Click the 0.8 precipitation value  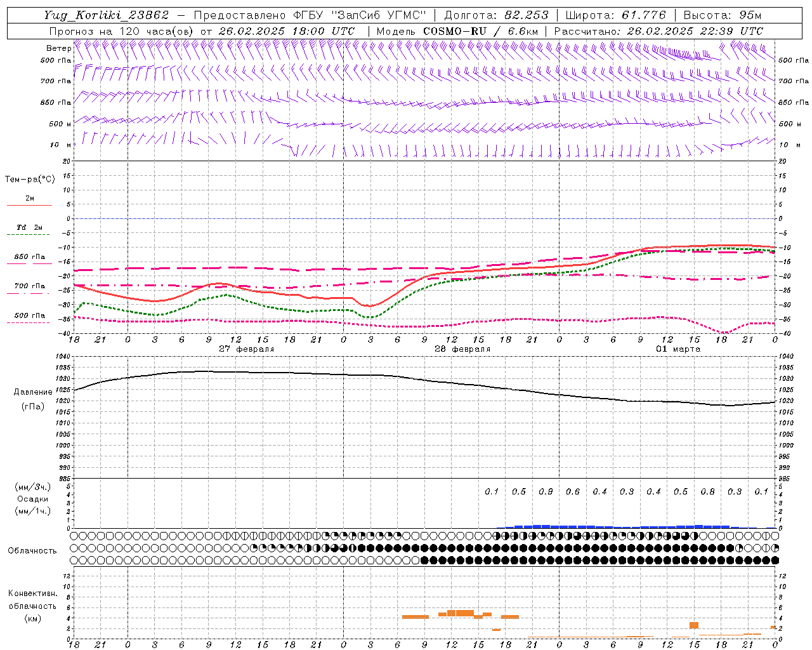pyautogui.click(x=707, y=492)
